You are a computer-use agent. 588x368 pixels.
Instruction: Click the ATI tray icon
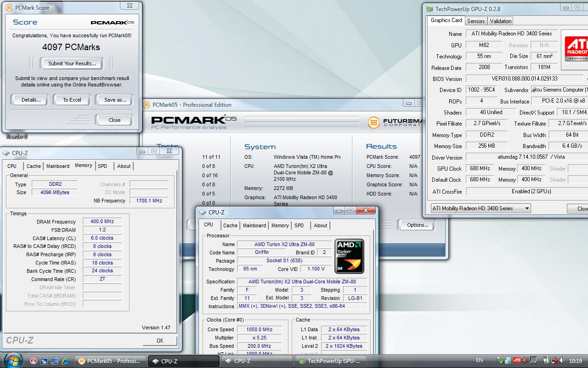517,361
